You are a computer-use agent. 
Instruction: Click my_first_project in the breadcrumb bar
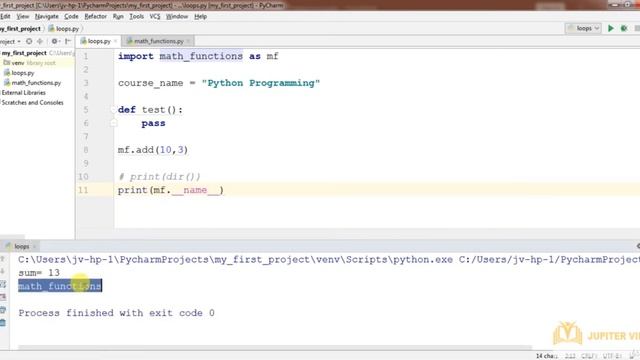click(x=20, y=29)
